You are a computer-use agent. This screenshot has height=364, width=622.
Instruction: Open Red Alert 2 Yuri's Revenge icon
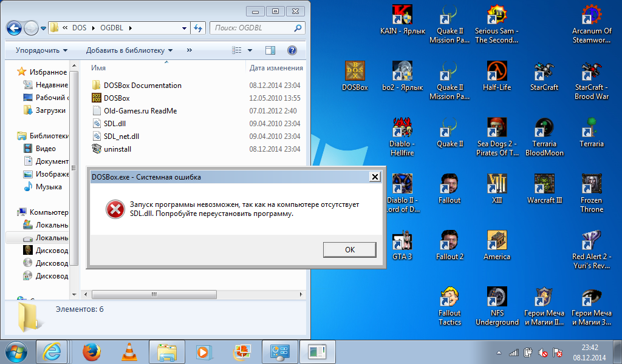pos(592,250)
